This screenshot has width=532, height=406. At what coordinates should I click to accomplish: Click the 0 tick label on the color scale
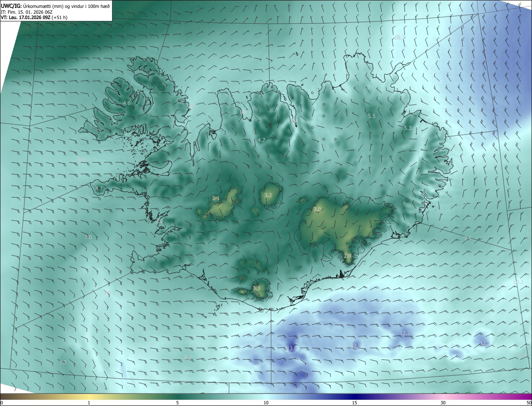(x=2, y=403)
